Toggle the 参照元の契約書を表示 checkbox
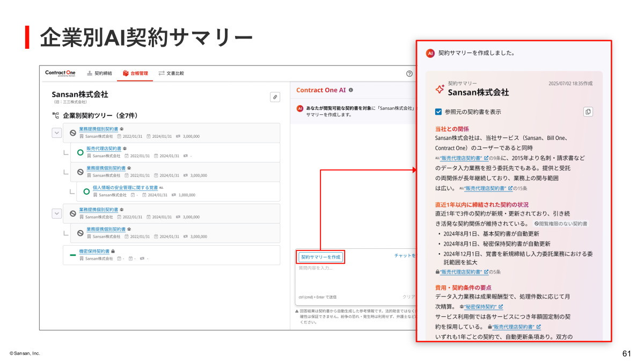Viewport: 644px width, 362px height. click(438, 111)
